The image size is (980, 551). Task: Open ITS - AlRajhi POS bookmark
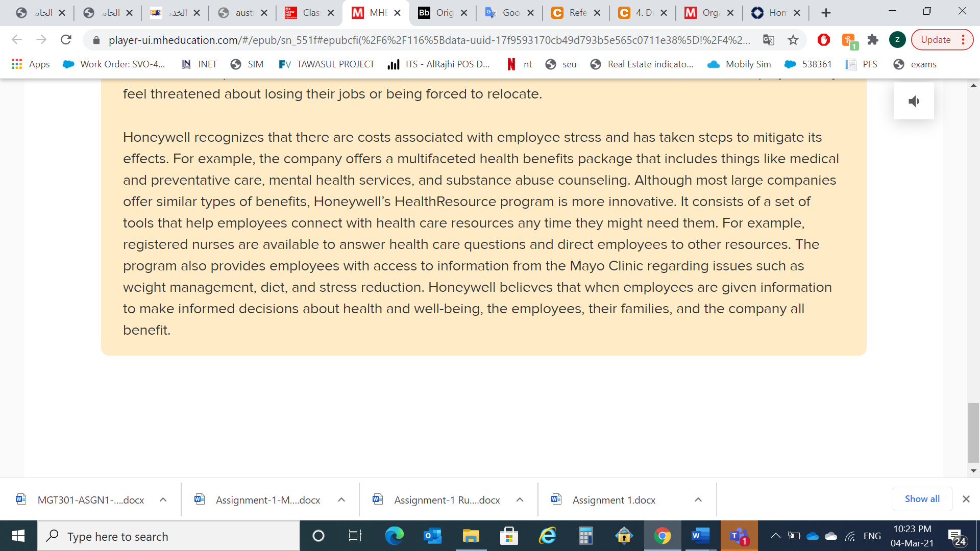[x=439, y=64]
